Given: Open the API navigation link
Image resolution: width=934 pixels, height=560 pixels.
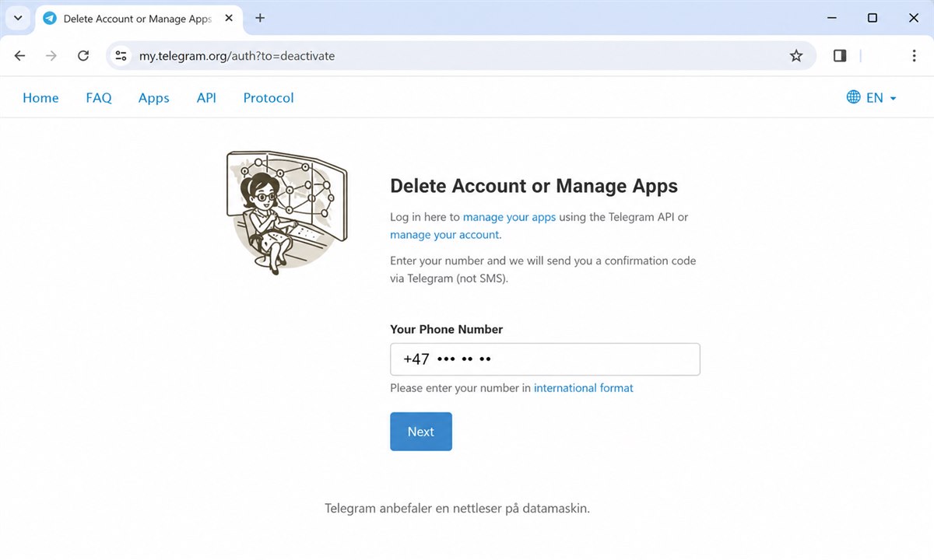Looking at the screenshot, I should tap(206, 98).
